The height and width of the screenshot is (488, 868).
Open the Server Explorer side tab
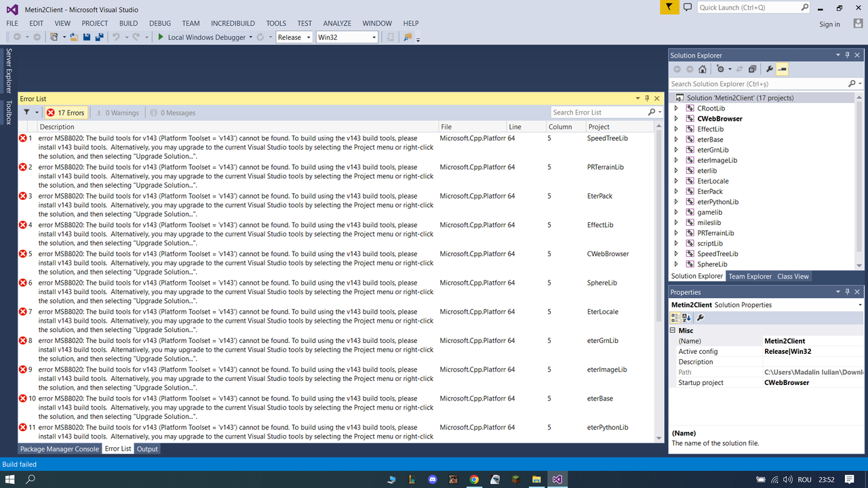[9, 70]
